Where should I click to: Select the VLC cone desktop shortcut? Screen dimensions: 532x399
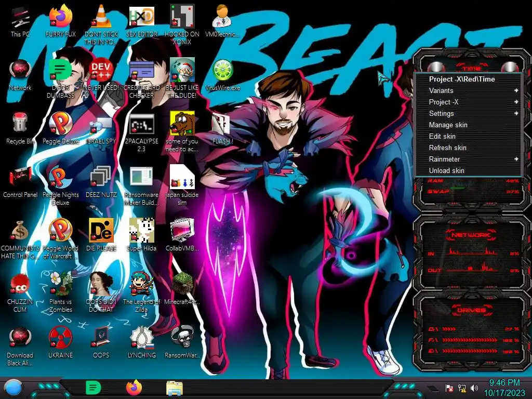coord(101,17)
